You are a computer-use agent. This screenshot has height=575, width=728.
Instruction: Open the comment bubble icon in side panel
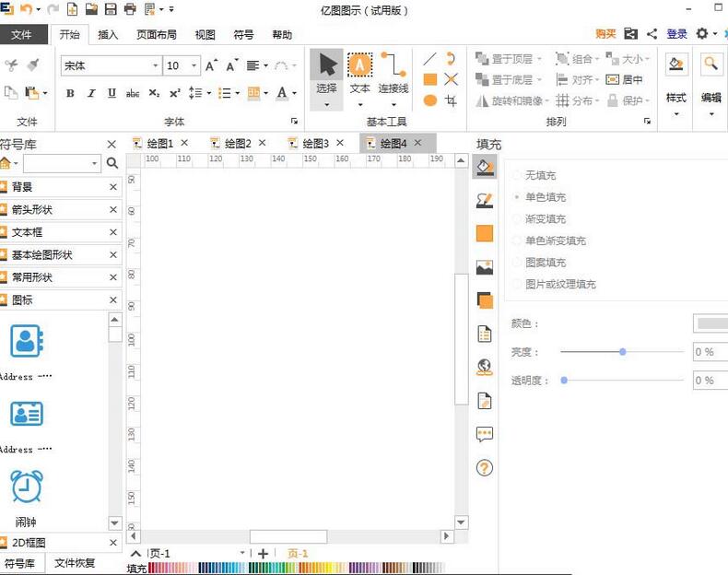click(485, 434)
